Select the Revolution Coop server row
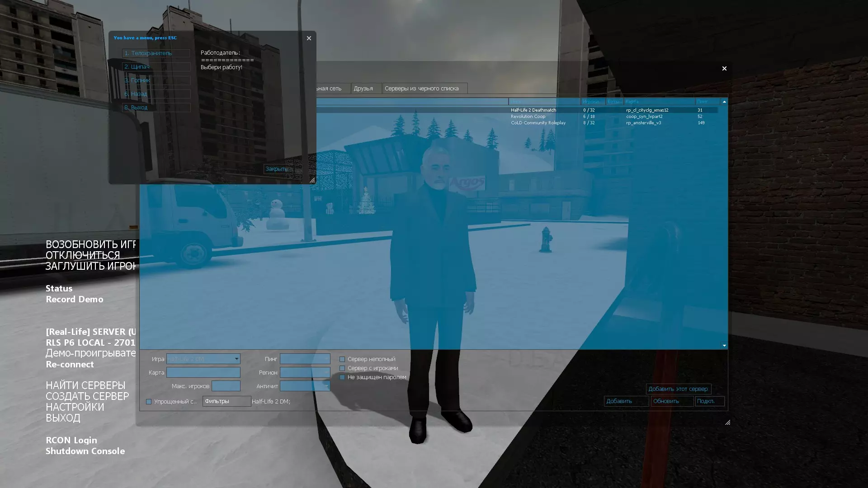The height and width of the screenshot is (488, 868). point(528,117)
